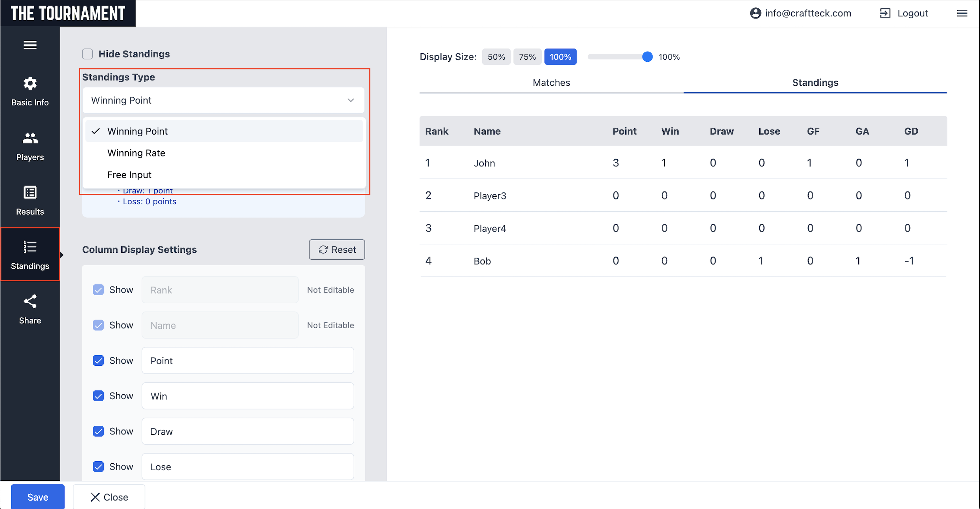Uncheck Show for Draw column
Image resolution: width=980 pixels, height=509 pixels.
point(98,431)
